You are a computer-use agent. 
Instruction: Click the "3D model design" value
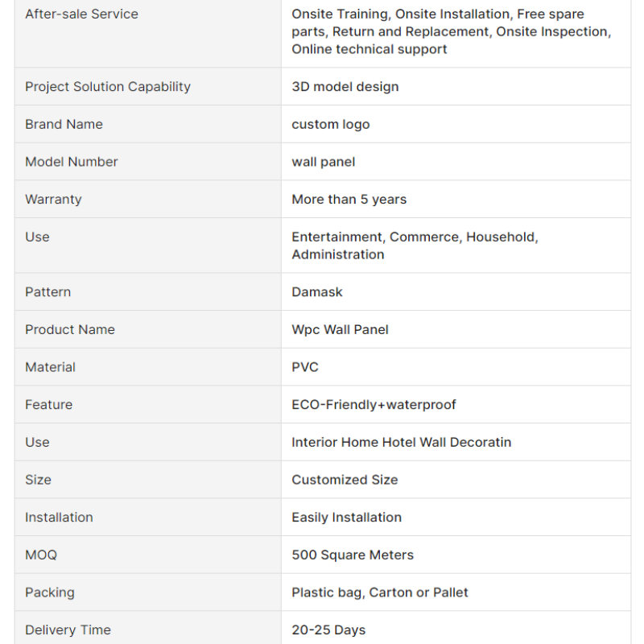pyautogui.click(x=345, y=87)
